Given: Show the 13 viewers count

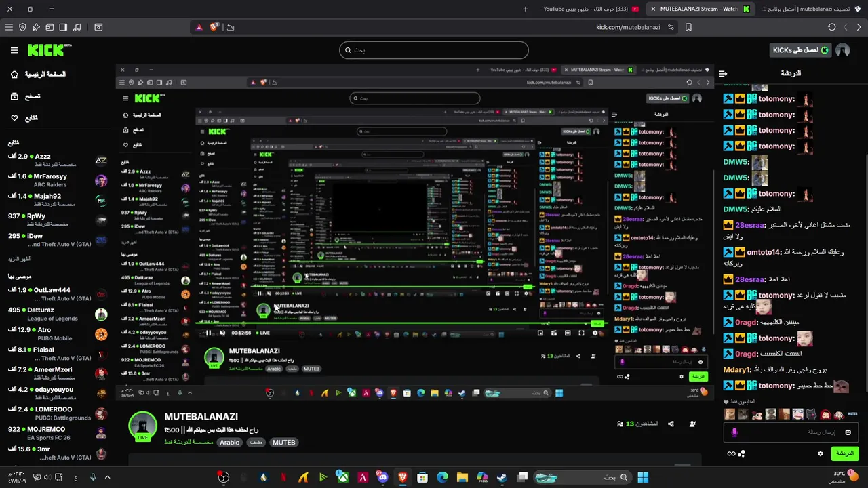Looking at the screenshot, I should tap(637, 424).
